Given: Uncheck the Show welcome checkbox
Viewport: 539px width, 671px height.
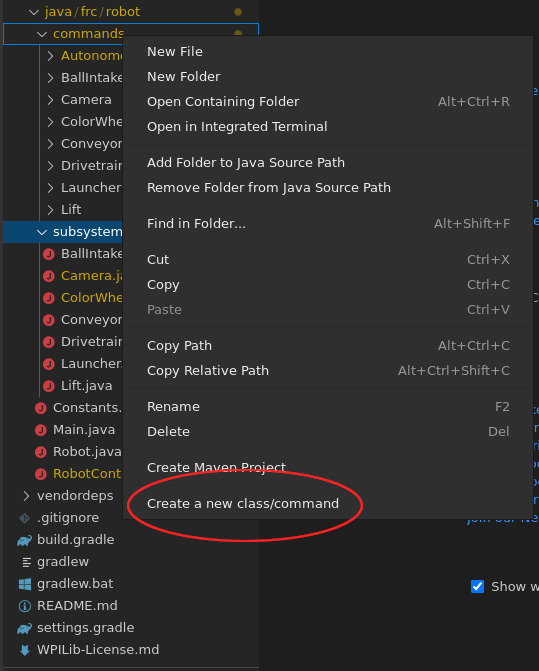Looking at the screenshot, I should (477, 586).
